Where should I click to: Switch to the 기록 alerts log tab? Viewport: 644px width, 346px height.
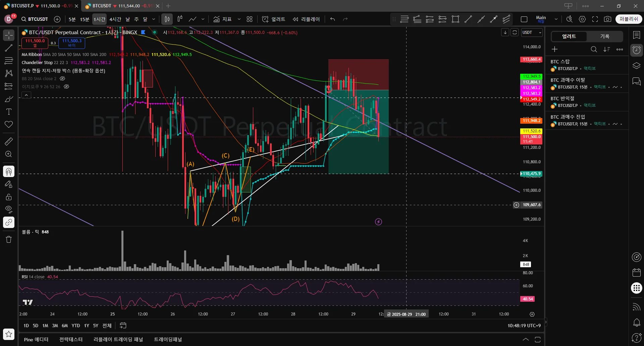click(605, 36)
